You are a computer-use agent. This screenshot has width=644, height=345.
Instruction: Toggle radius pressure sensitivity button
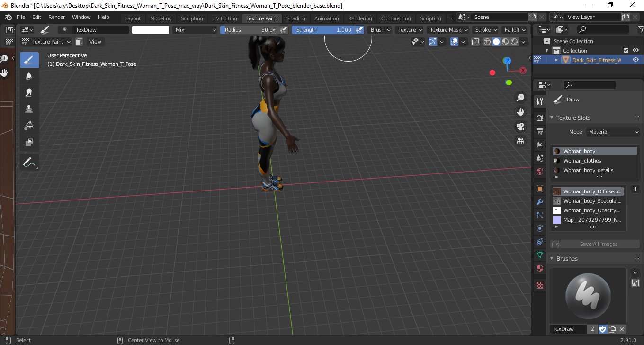284,29
